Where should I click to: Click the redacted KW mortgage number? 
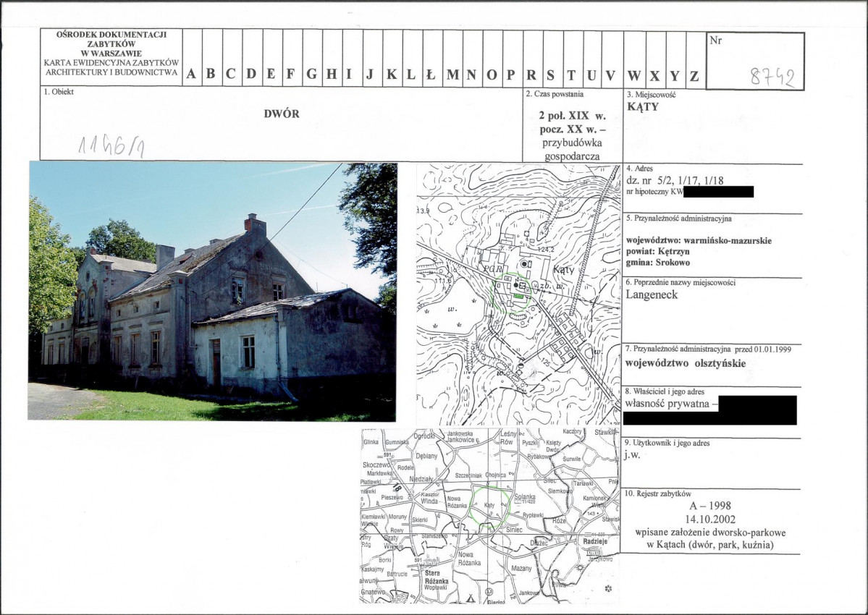(x=719, y=192)
